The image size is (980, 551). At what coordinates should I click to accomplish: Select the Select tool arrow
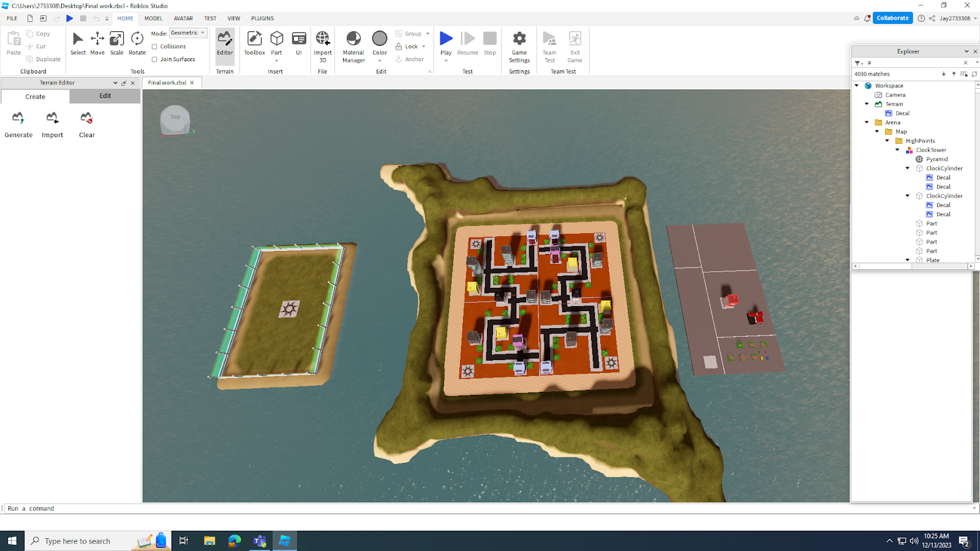click(x=78, y=43)
